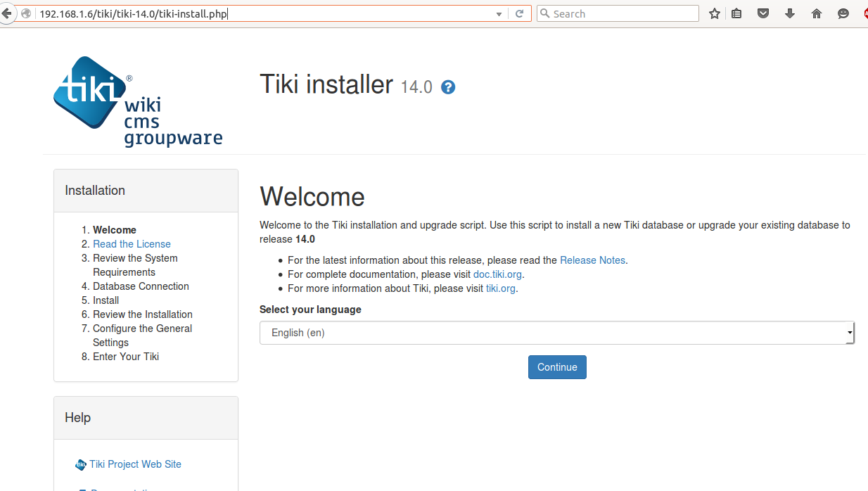The width and height of the screenshot is (868, 491).
Task: Focus the browser Search field
Action: [x=618, y=13]
